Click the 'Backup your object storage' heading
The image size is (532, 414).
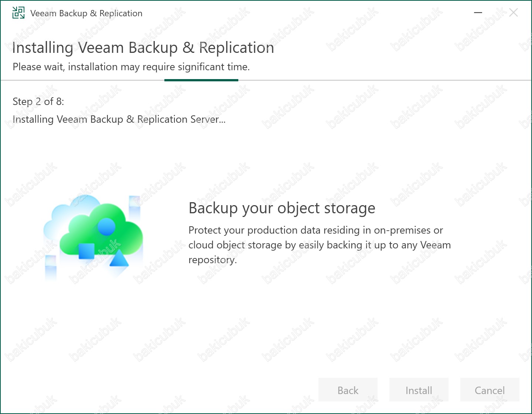pyautogui.click(x=282, y=208)
